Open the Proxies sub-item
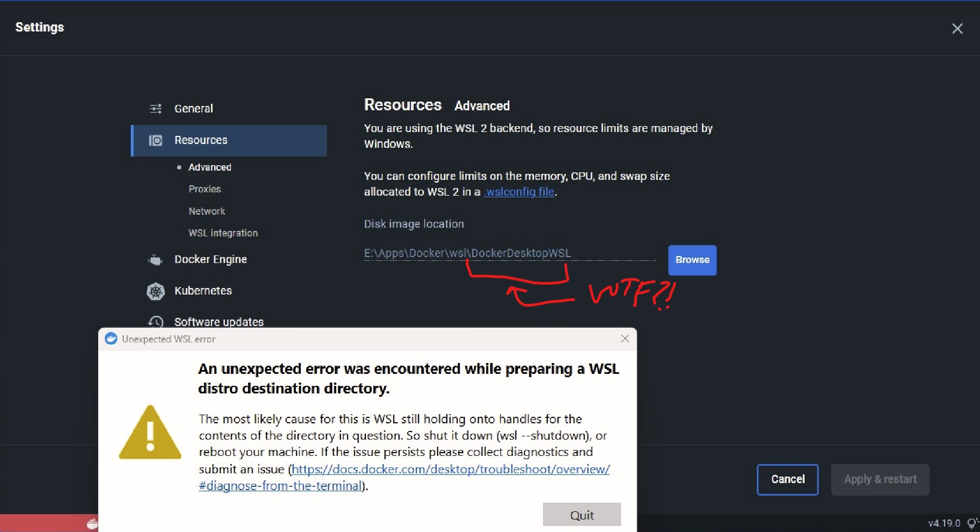Image resolution: width=980 pixels, height=532 pixels. pyautogui.click(x=205, y=189)
